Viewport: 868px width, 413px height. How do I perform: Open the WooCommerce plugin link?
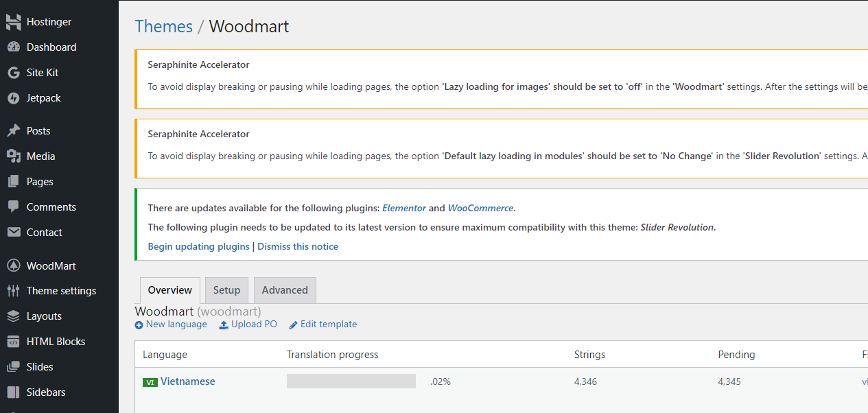[x=480, y=208]
